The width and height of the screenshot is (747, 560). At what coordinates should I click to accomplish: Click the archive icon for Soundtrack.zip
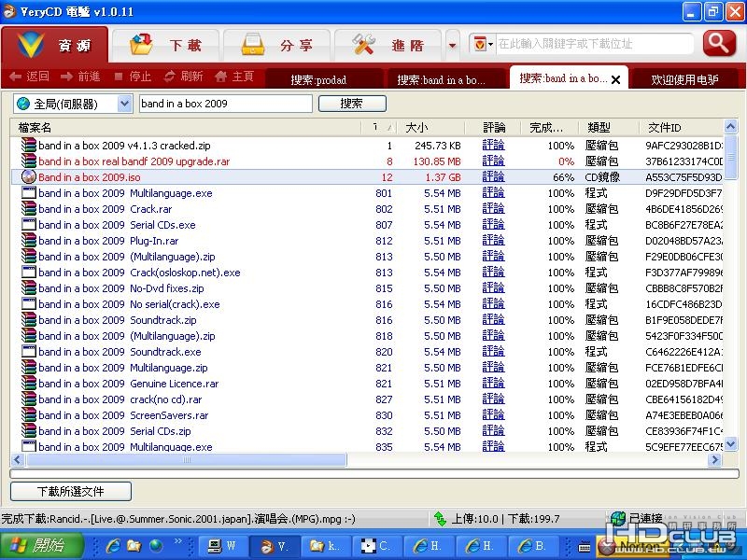[29, 319]
